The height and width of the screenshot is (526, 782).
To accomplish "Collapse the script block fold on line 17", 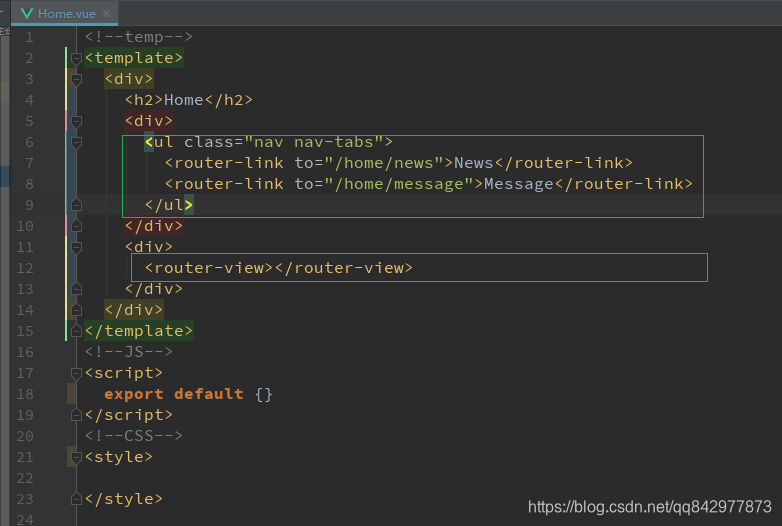I will pyautogui.click(x=76, y=373).
